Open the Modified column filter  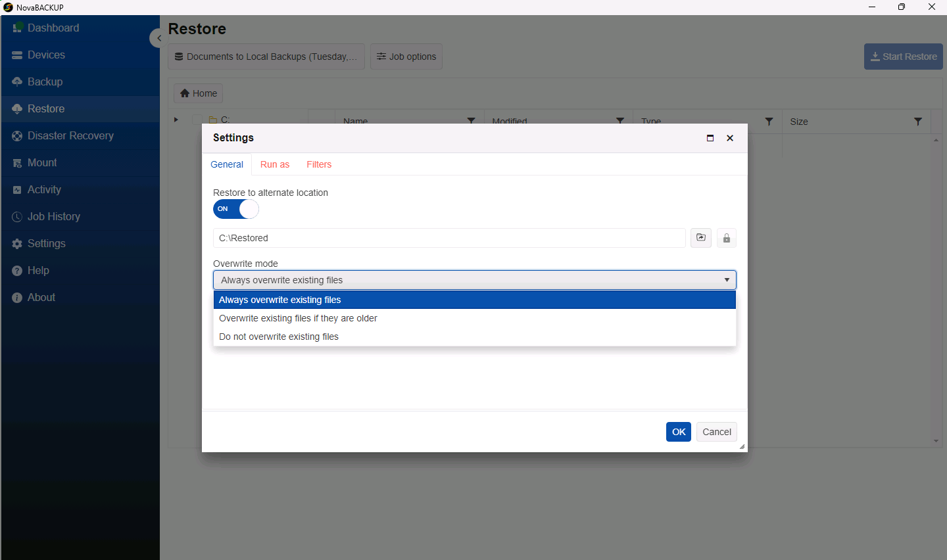click(x=620, y=121)
